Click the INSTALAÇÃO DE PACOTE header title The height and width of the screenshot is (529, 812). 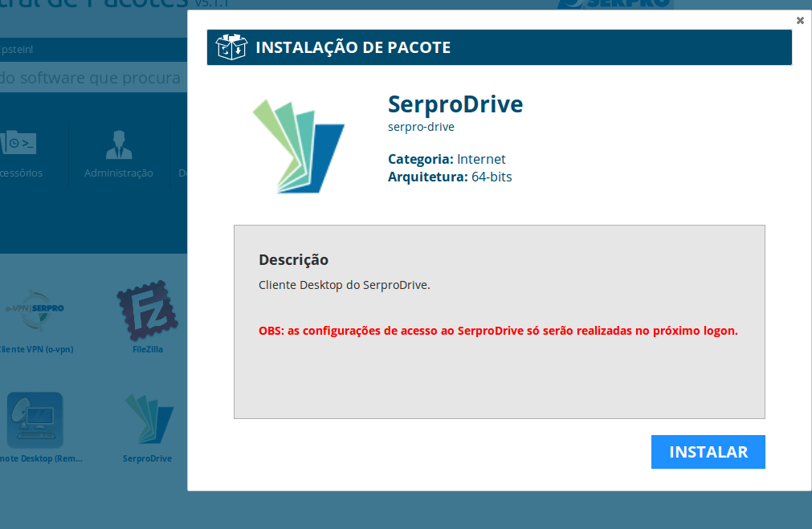[x=353, y=47]
